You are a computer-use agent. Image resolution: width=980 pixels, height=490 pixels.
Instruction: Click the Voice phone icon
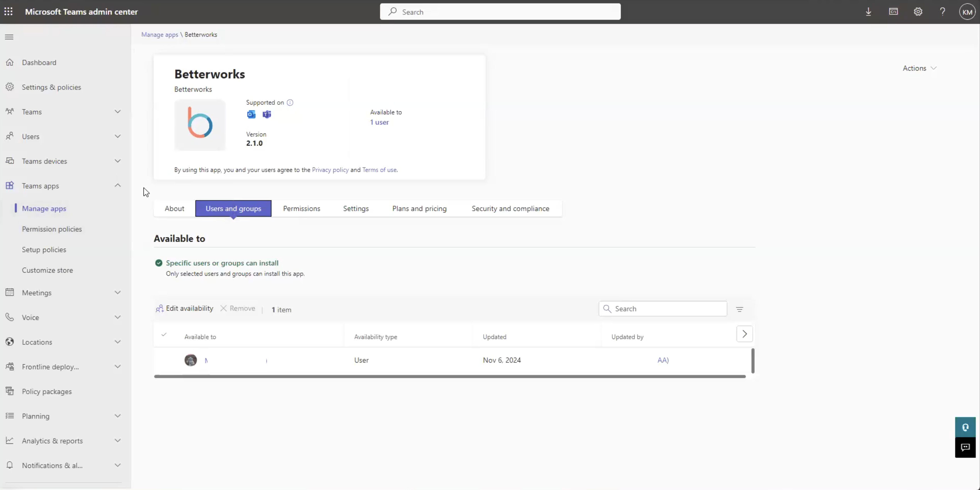pos(10,317)
